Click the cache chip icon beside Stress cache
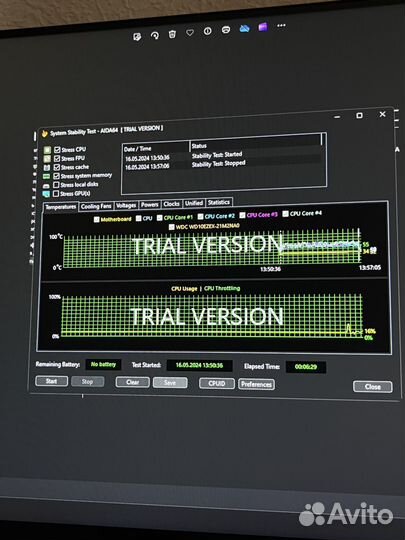The image size is (405, 540). click(47, 168)
